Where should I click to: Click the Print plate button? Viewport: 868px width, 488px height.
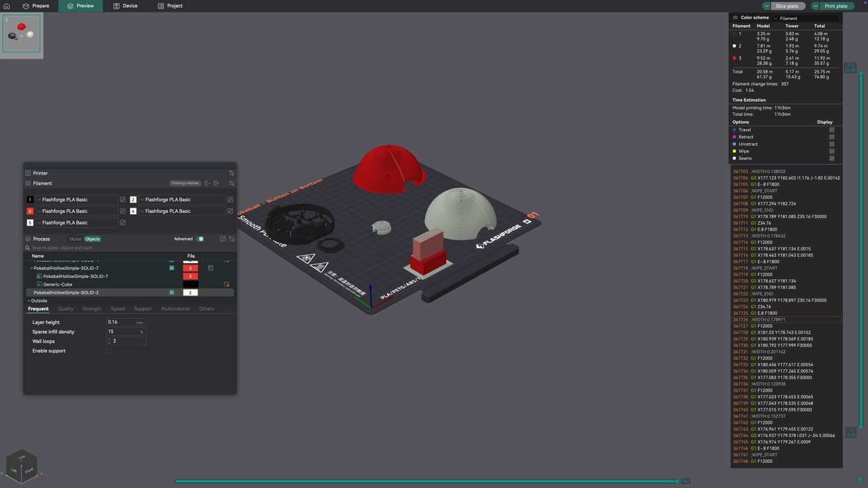835,6
